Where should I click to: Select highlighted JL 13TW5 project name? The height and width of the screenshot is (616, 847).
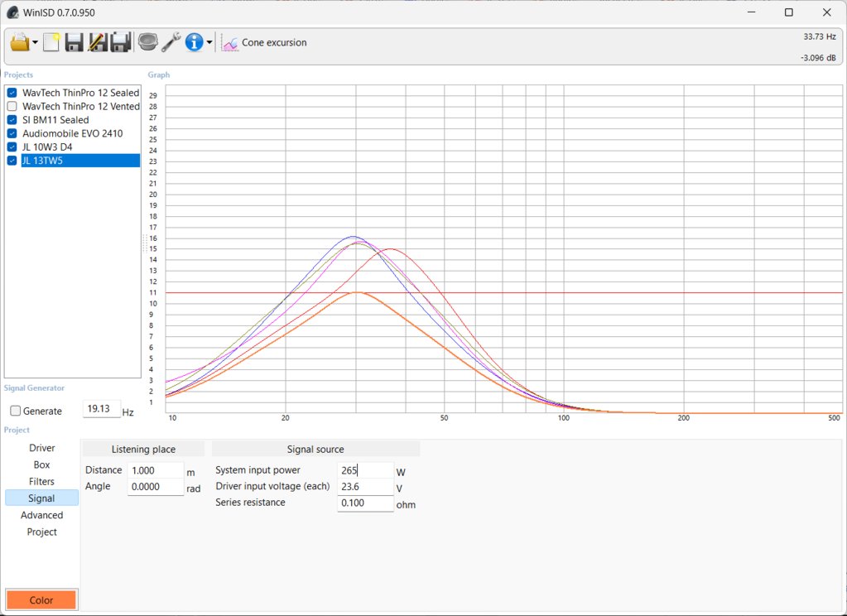(x=80, y=161)
